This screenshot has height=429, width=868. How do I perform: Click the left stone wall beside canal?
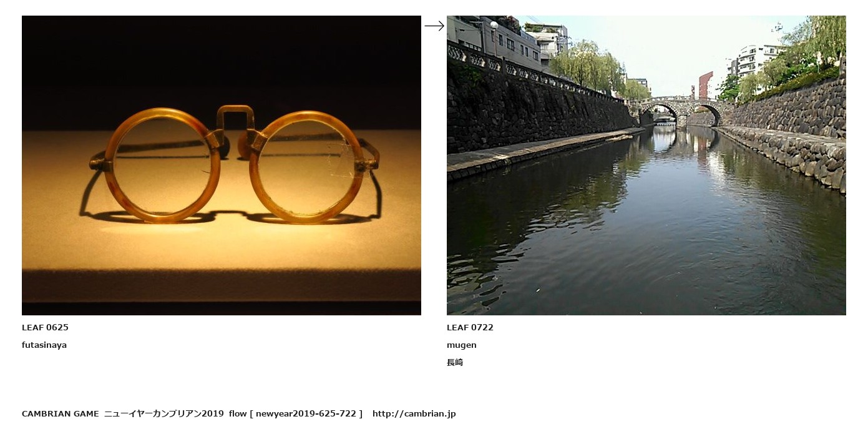pyautogui.click(x=537, y=112)
